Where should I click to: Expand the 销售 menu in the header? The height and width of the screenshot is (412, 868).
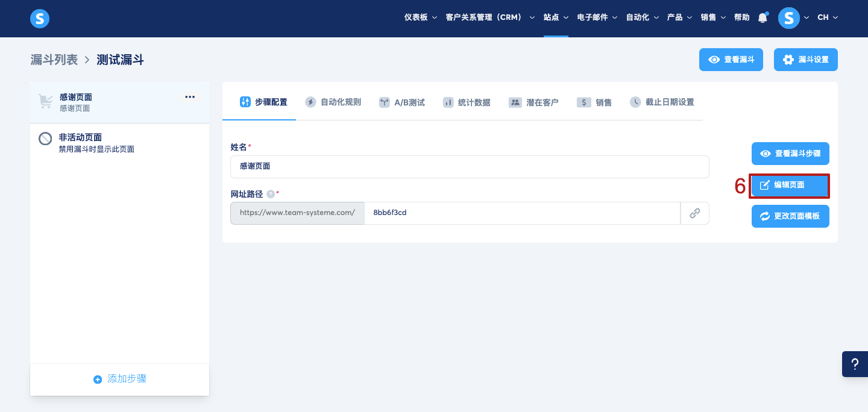tap(714, 17)
